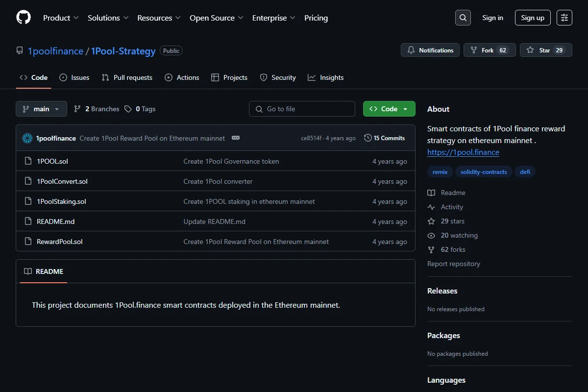
Task: Click the GitHub logo icon
Action: (x=24, y=18)
